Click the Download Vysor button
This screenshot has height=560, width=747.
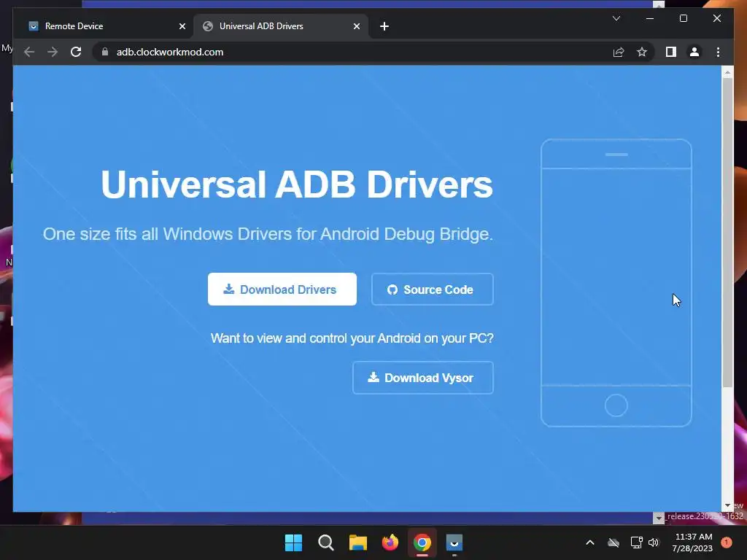tap(422, 378)
